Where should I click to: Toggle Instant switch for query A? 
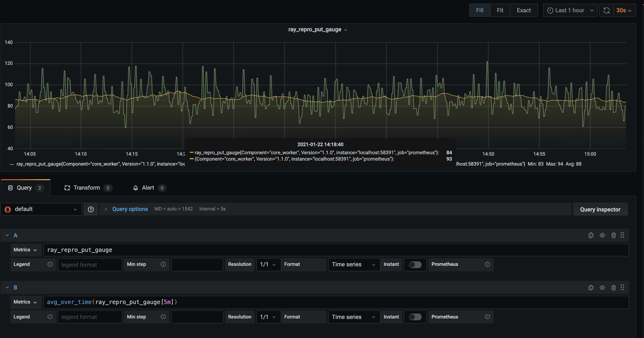tap(415, 265)
